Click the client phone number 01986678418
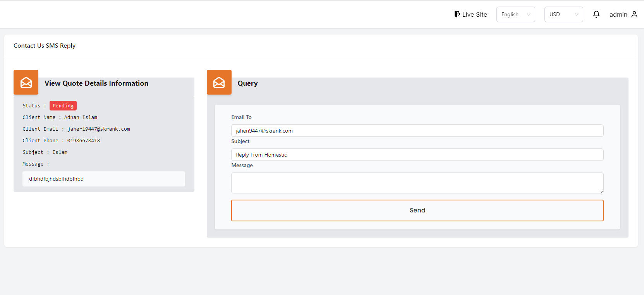The width and height of the screenshot is (644, 295). (84, 140)
